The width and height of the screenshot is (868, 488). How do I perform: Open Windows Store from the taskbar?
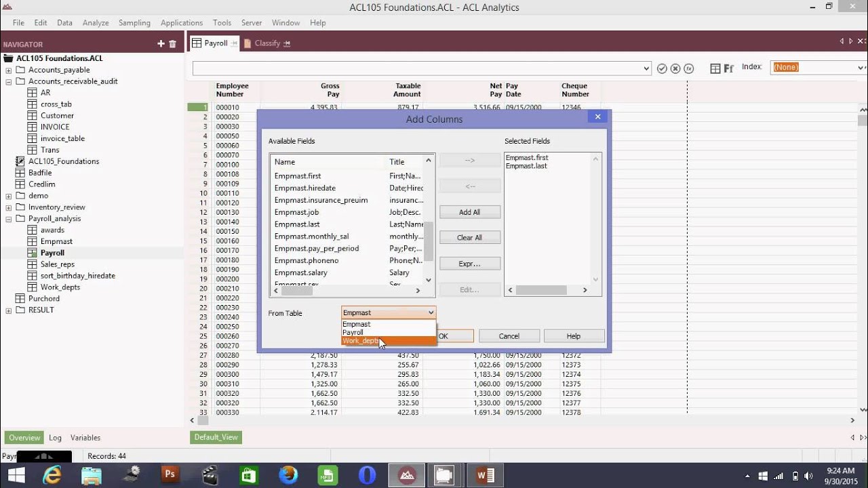[x=249, y=475]
